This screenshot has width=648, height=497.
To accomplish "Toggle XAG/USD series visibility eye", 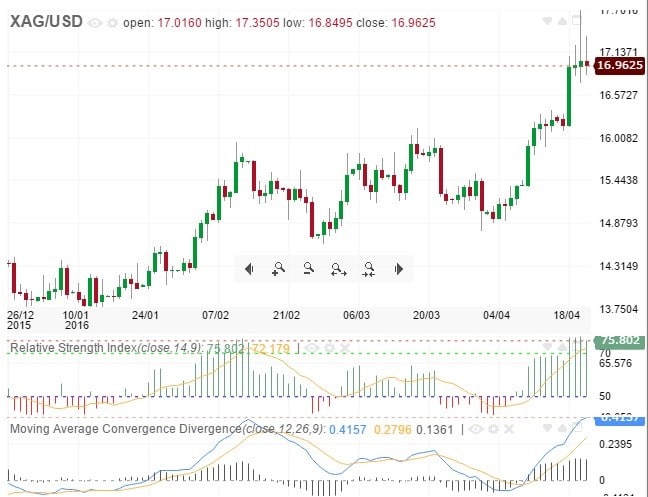I will pos(95,22).
